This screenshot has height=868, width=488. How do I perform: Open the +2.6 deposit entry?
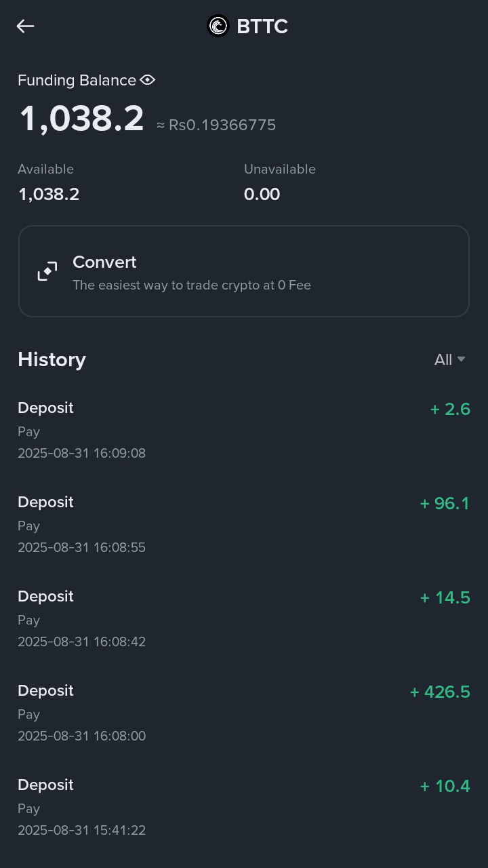(x=244, y=430)
